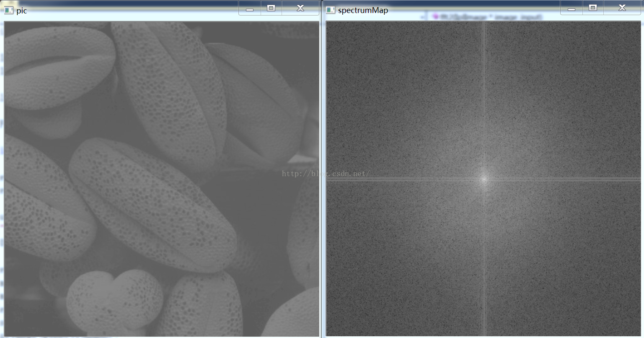Minimize the pic window

[250, 8]
